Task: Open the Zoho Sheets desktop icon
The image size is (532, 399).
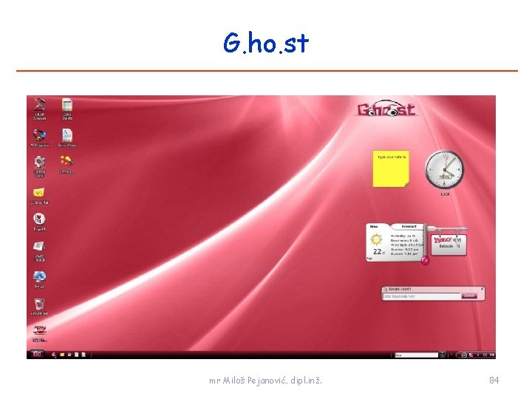Action: pos(66,108)
